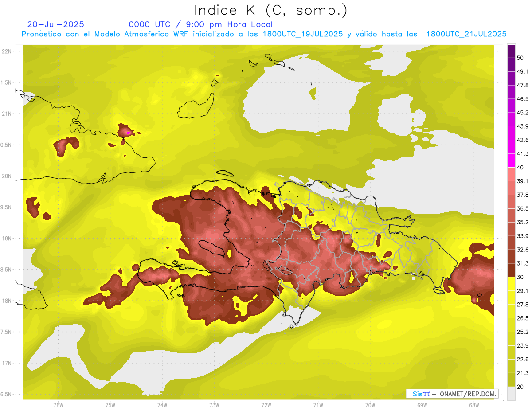Click the legend value '25.2'
The width and height of the screenshot is (532, 411).
point(523,332)
